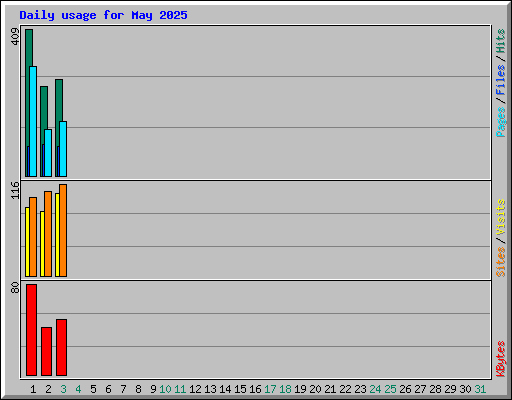Click day 19 on the x-axis

pyautogui.click(x=300, y=389)
